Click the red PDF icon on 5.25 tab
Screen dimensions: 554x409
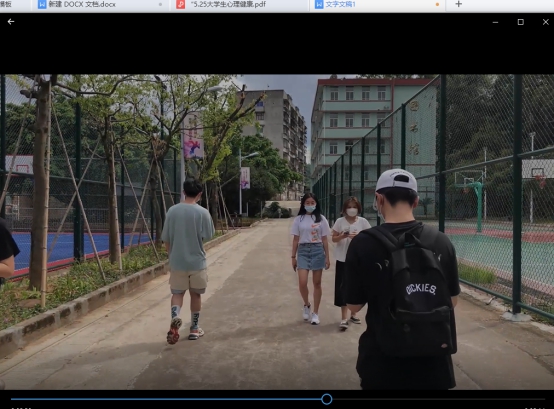(x=181, y=4)
